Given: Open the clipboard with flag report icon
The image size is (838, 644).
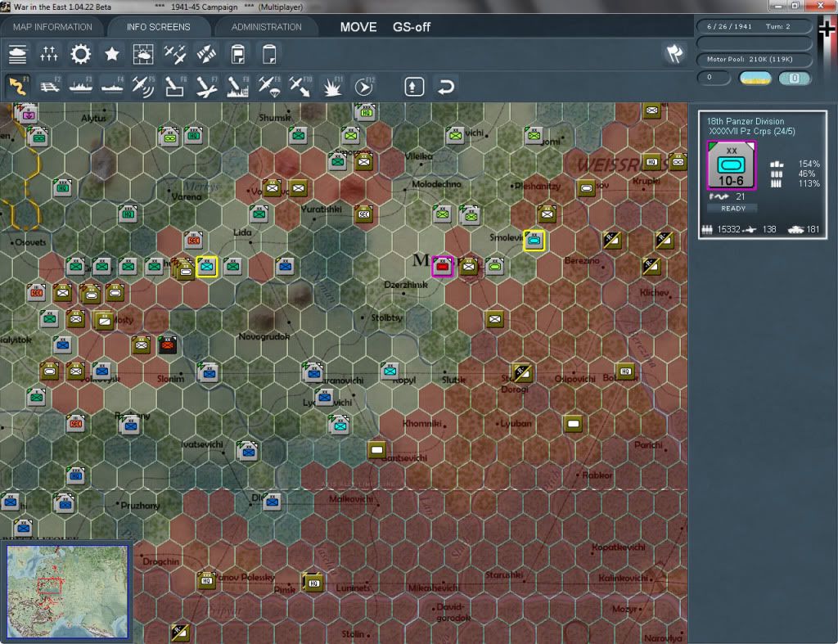Looking at the screenshot, I should click(238, 54).
